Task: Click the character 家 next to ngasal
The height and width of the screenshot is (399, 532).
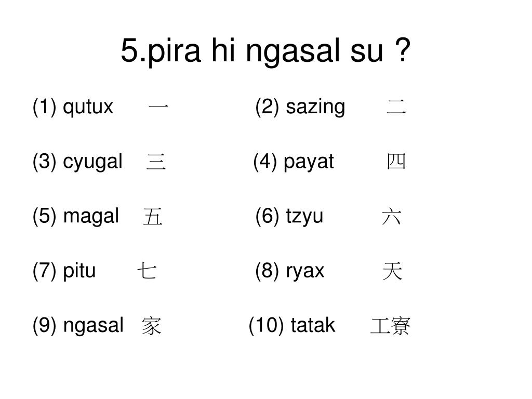Action: tap(151, 326)
